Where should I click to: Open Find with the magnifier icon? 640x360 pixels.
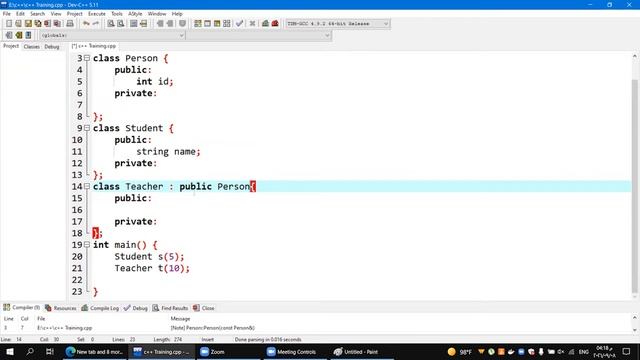click(111, 24)
